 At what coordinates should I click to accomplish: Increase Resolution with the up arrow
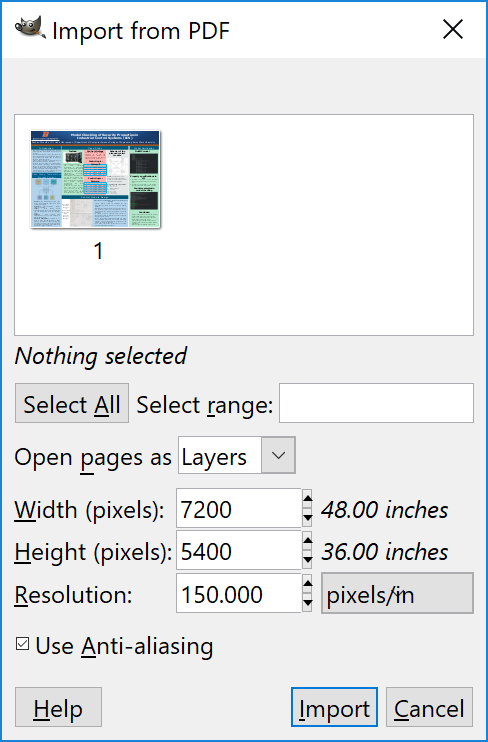[307, 583]
